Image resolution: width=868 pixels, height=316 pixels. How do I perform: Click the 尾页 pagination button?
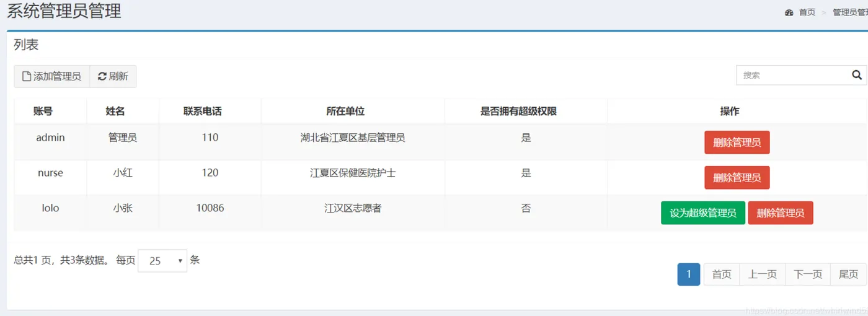(849, 274)
